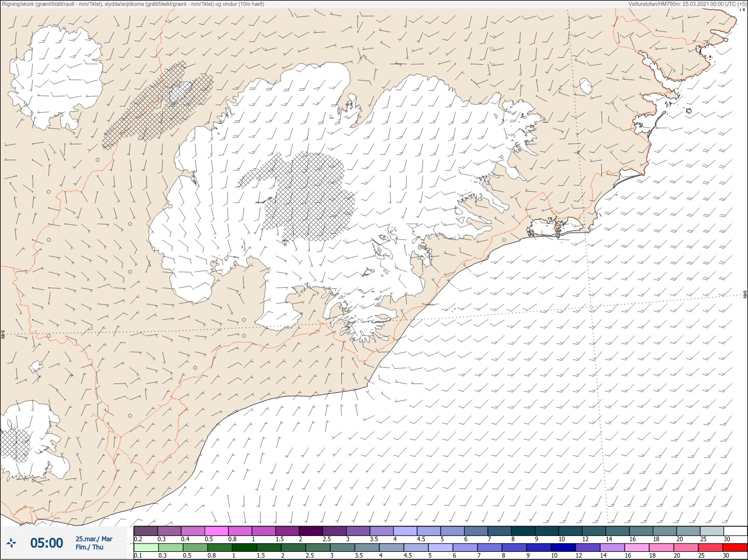Select the top-row swatch between 6 and 7

[x=476, y=531]
